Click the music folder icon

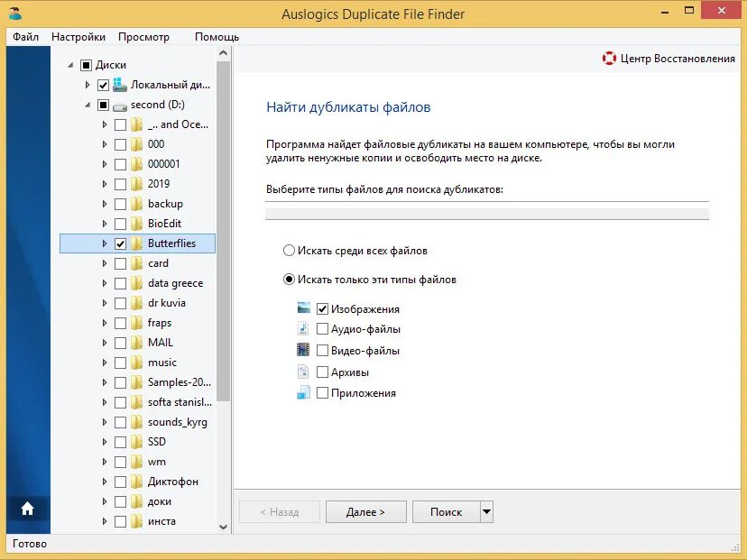pyautogui.click(x=137, y=363)
